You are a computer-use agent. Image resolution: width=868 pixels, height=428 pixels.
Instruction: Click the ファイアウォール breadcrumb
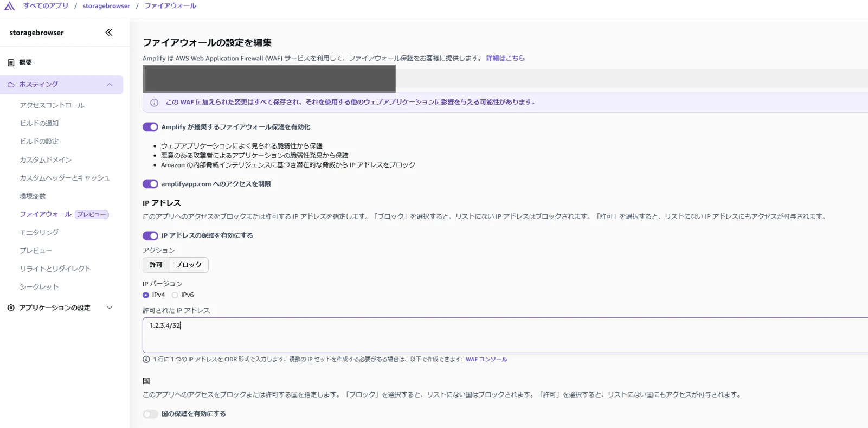tap(170, 5)
